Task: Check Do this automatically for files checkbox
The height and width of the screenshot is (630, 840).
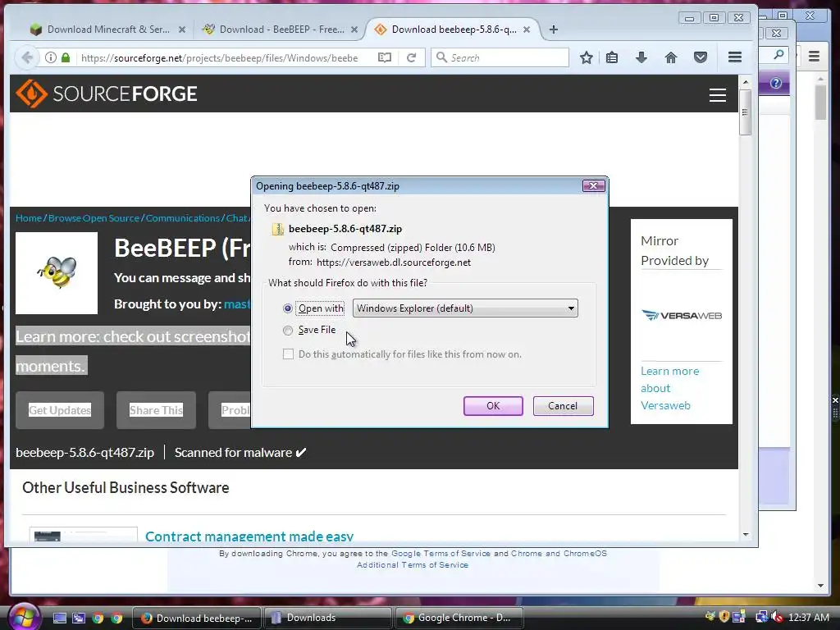Action: click(x=288, y=354)
